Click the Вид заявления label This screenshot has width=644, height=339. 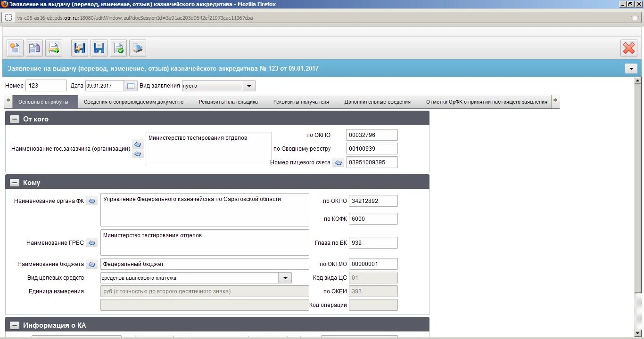click(160, 86)
